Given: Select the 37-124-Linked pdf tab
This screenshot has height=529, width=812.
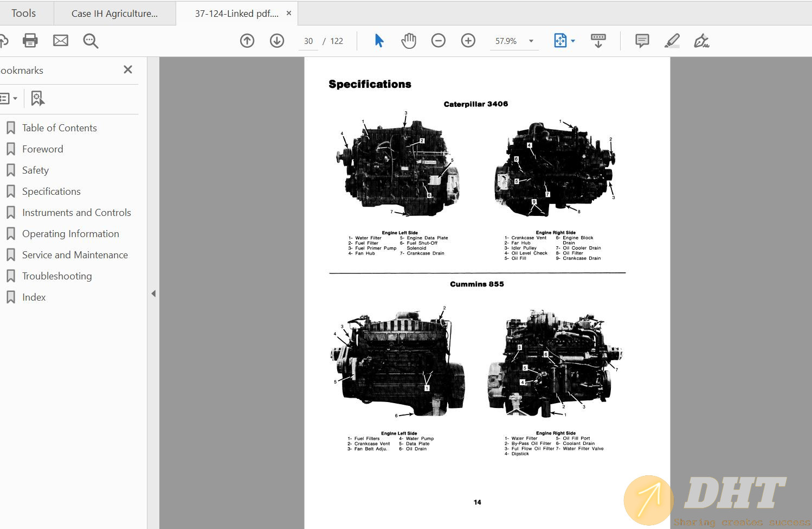Looking at the screenshot, I should pyautogui.click(x=237, y=14).
